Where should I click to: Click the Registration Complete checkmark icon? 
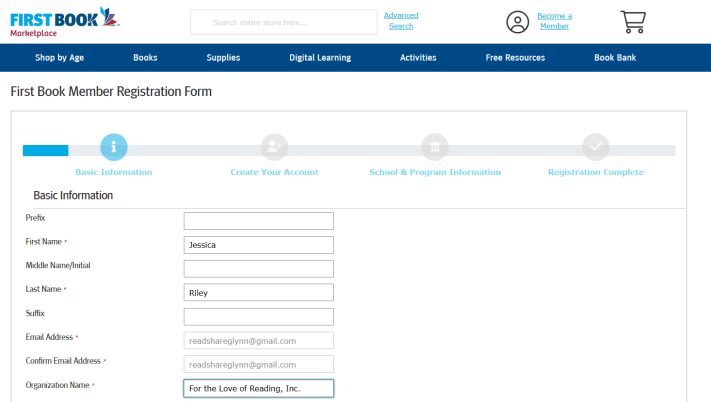point(596,147)
